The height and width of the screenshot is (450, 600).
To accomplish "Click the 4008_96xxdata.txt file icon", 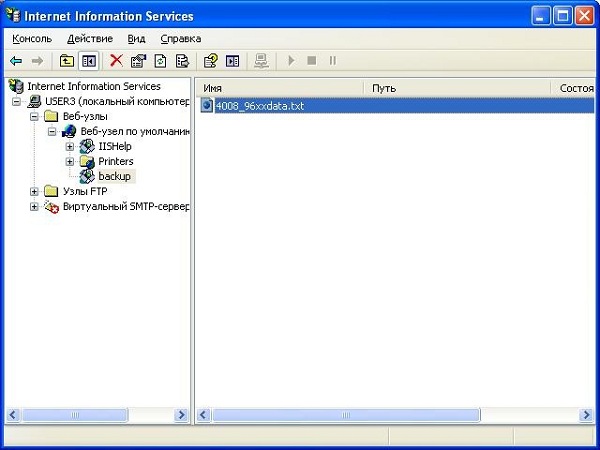I will click(x=207, y=106).
